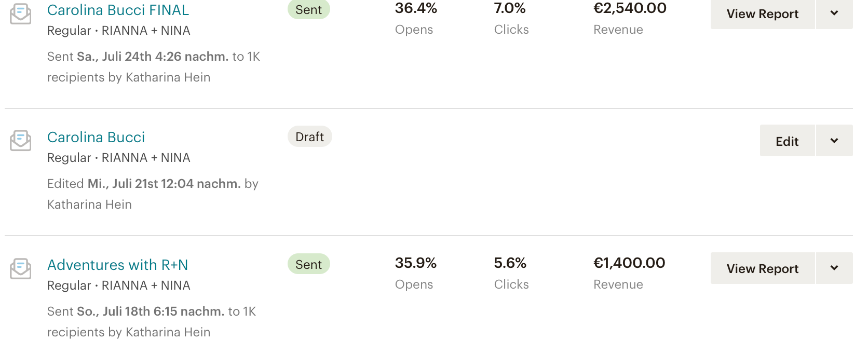Expand dropdown next to Adventures with R+N report

tap(834, 268)
